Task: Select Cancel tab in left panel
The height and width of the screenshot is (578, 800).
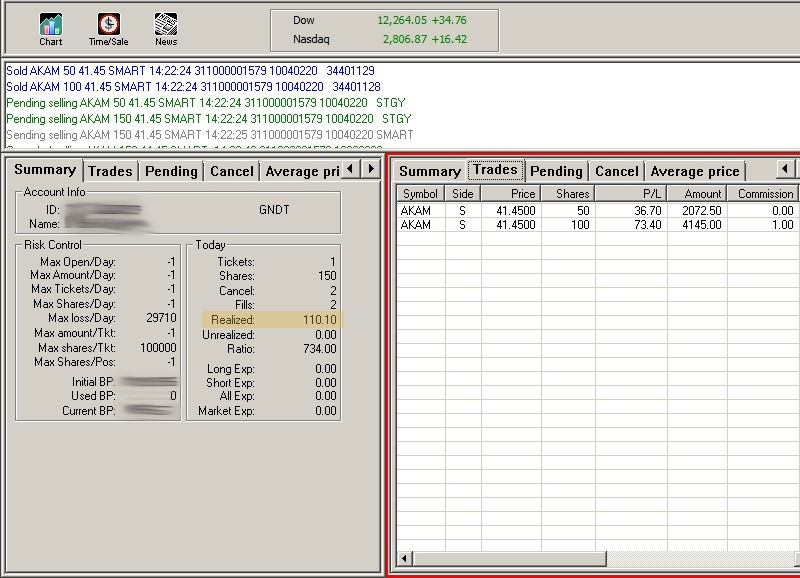Action: click(231, 171)
